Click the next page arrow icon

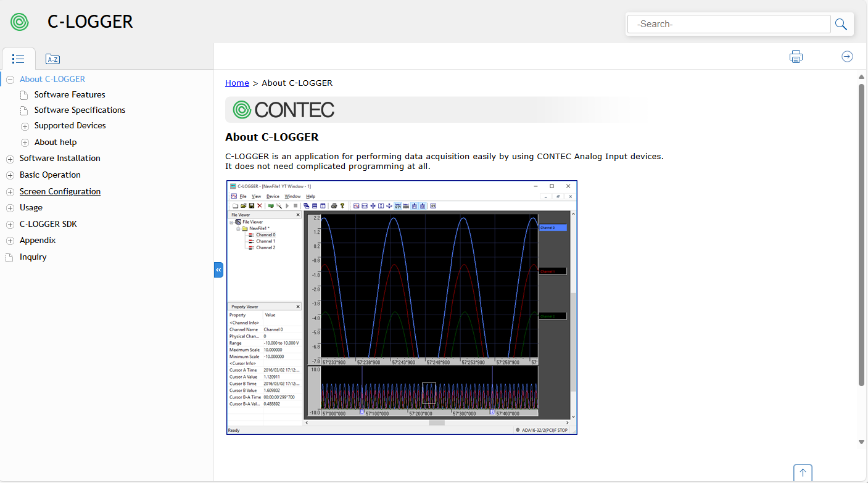847,57
